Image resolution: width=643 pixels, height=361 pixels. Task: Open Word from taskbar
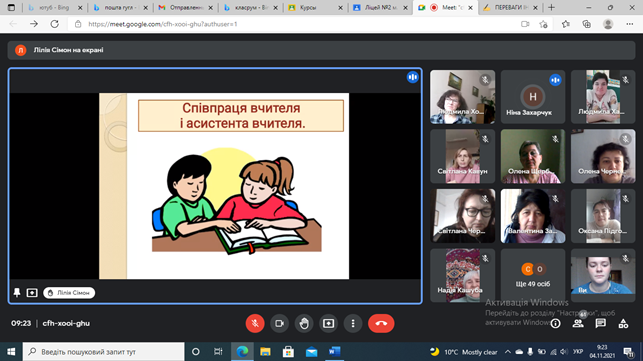(x=334, y=352)
